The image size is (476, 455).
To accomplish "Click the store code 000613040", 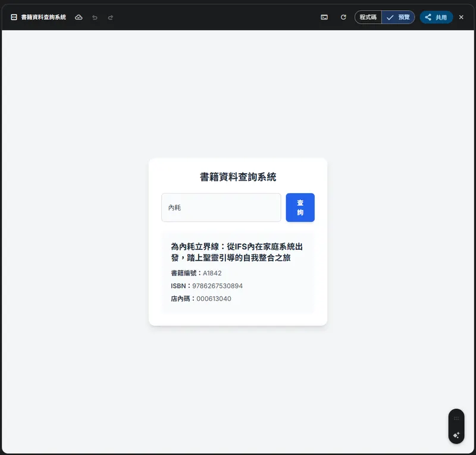I will pos(214,299).
